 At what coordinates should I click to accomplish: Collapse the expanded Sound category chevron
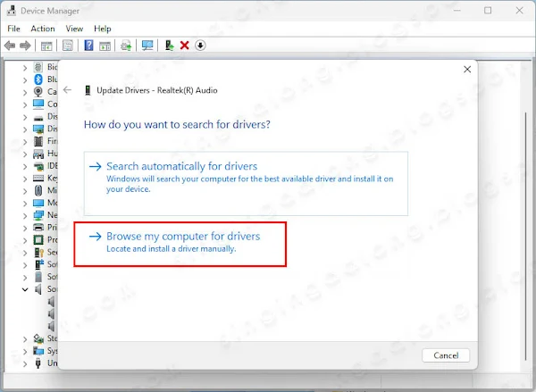point(25,289)
